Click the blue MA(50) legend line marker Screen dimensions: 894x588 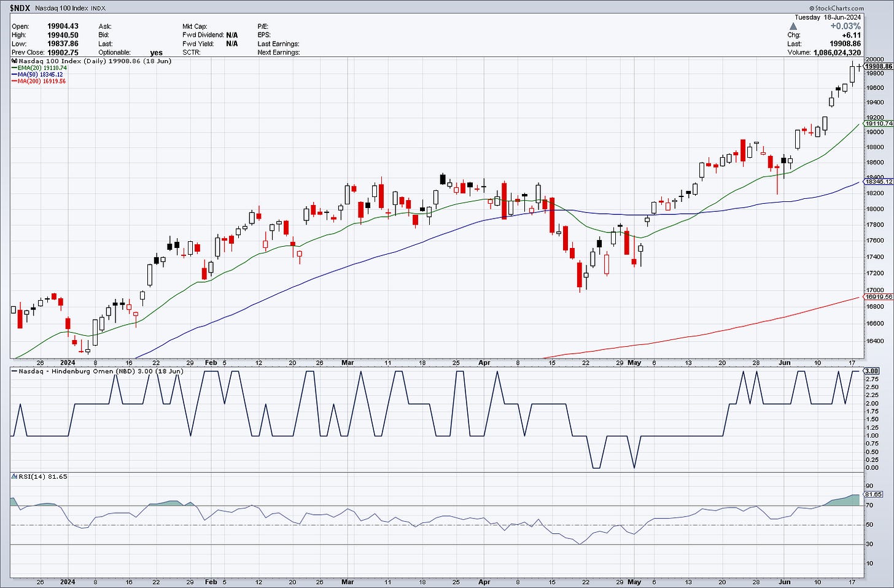point(15,75)
